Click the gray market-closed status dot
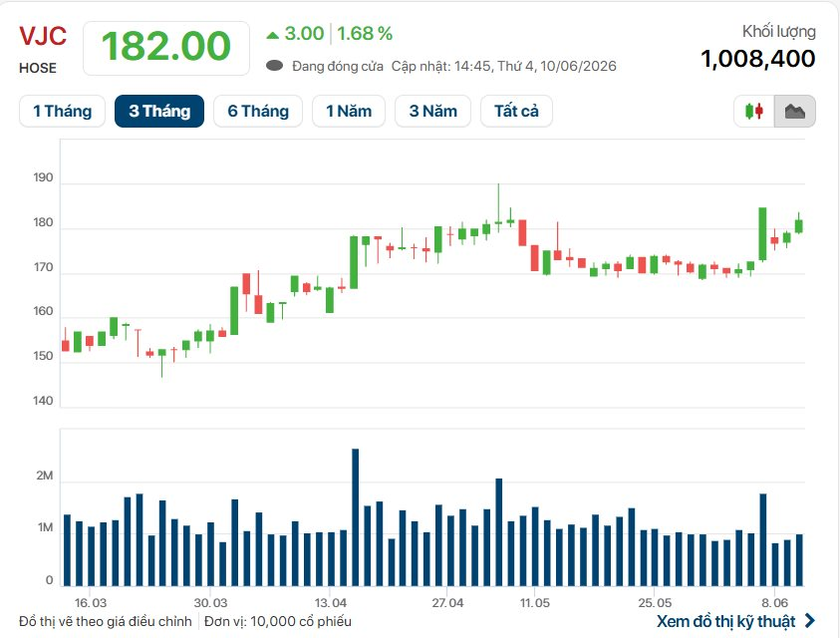Viewport: 840px width, 638px height. 274,66
